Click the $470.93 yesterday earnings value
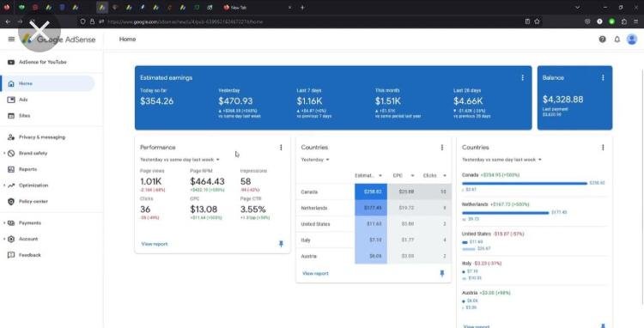The height and width of the screenshot is (328, 644). click(235, 101)
